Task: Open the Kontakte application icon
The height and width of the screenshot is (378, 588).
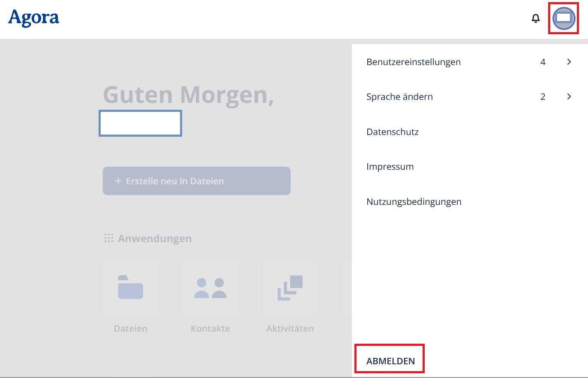Action: tap(210, 288)
